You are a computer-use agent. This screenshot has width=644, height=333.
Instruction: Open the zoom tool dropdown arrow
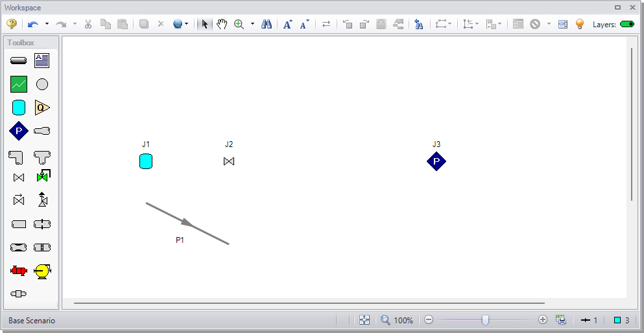252,24
